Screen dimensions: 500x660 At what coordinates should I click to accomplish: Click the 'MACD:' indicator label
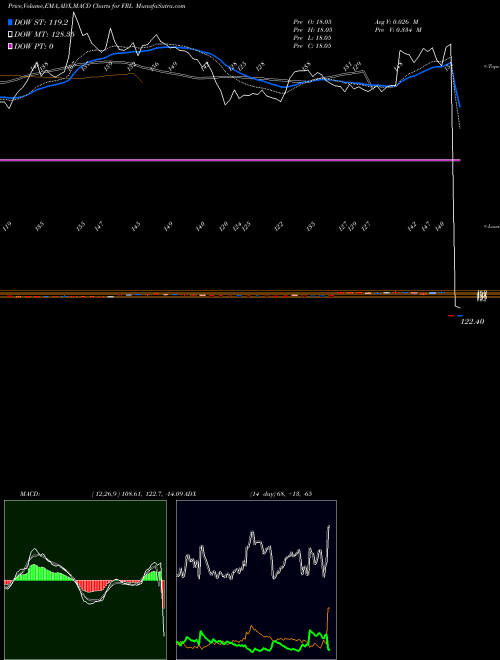pyautogui.click(x=30, y=494)
